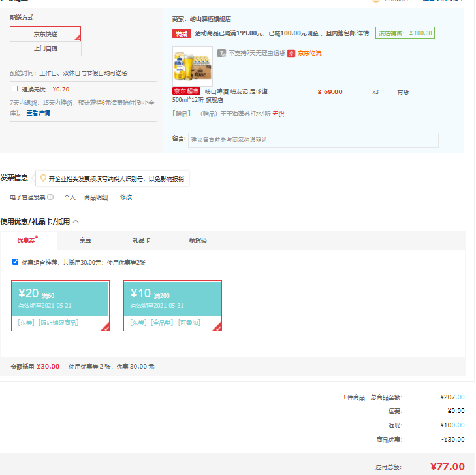The height and width of the screenshot is (475, 476).
Task: Select 京东快递 delivery option
Action: [x=46, y=33]
